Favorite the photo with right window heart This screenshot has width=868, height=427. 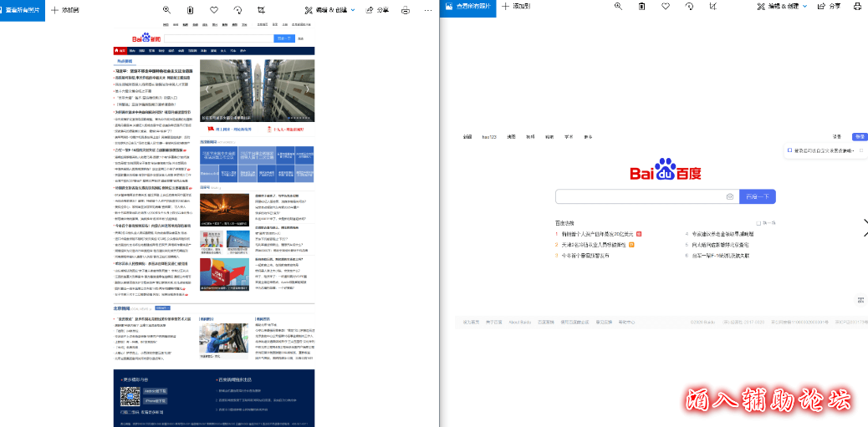666,6
